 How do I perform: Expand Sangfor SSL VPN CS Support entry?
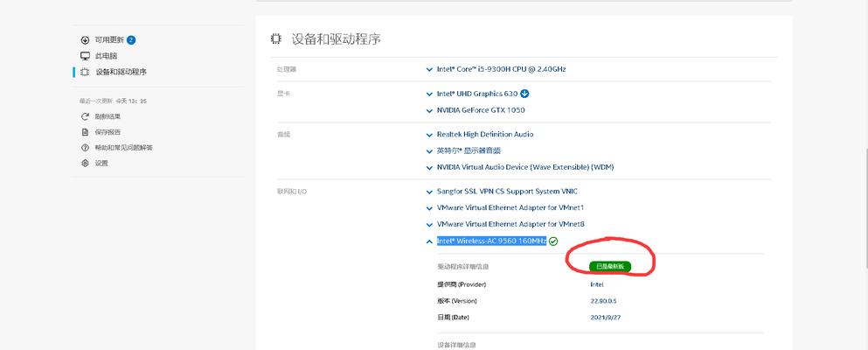pos(429,192)
